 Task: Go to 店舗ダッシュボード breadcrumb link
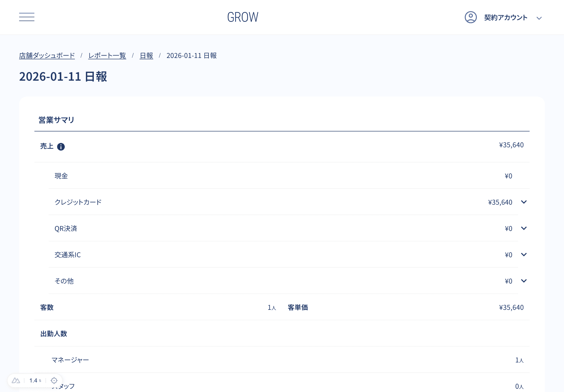point(47,56)
